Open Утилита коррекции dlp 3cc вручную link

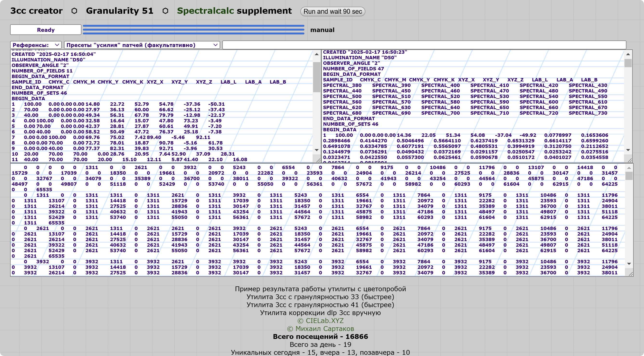point(320,313)
